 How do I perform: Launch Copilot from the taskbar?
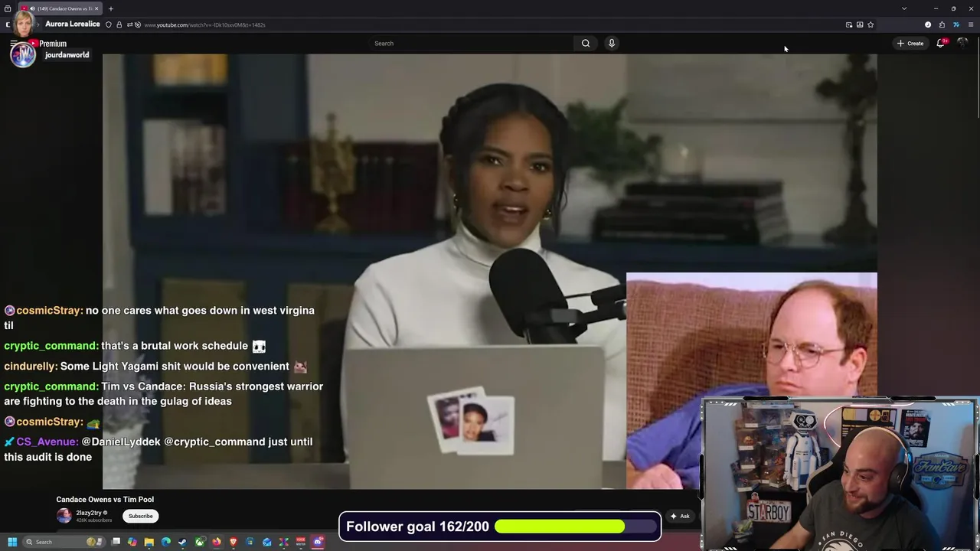(x=132, y=542)
